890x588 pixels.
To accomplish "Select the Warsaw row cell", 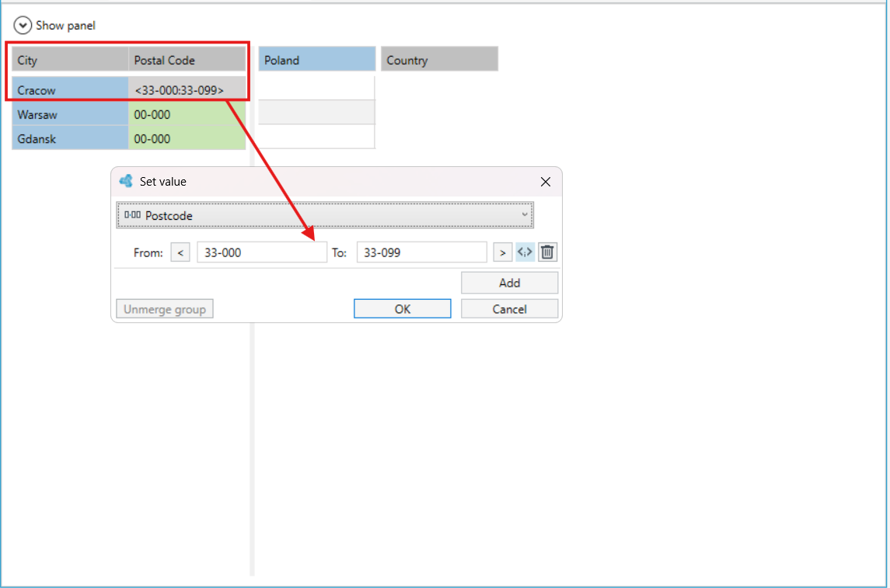I will coord(71,114).
